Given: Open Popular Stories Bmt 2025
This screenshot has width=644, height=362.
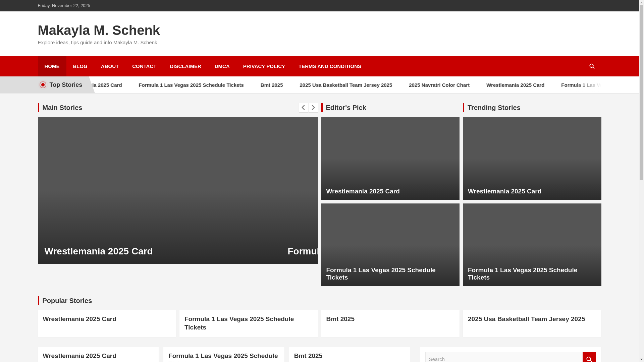Looking at the screenshot, I should [340, 319].
